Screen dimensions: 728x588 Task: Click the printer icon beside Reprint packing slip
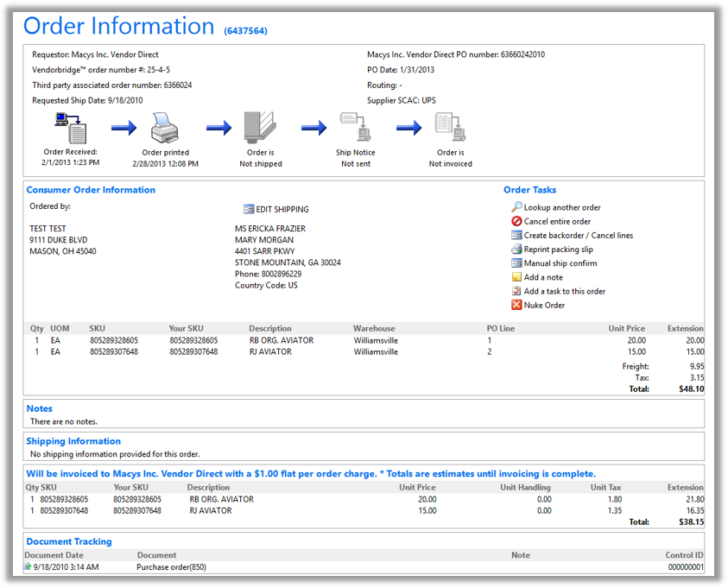click(516, 250)
